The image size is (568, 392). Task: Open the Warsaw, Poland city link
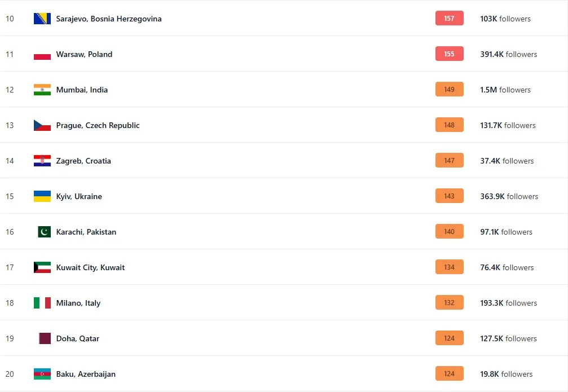(x=84, y=54)
